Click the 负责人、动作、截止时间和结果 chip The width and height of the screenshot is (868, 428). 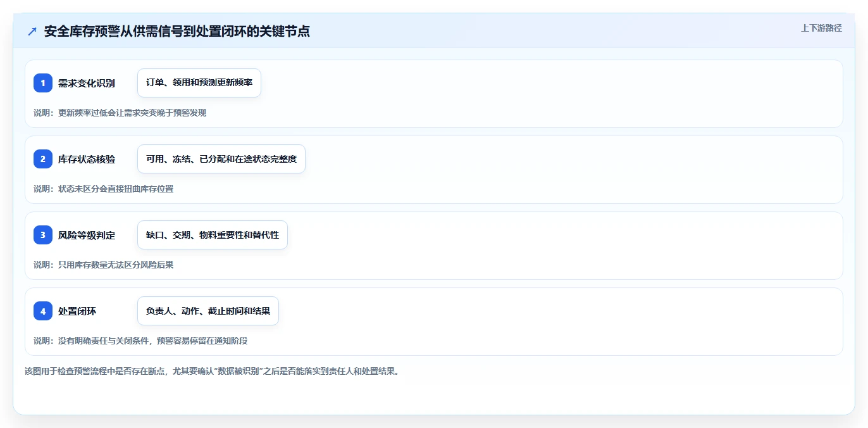[x=208, y=311]
